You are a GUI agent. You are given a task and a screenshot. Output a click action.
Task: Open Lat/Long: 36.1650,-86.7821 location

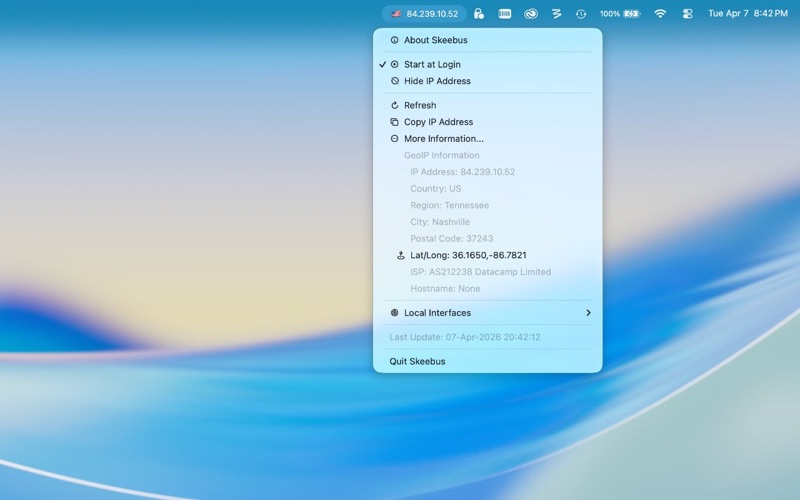(x=488, y=255)
